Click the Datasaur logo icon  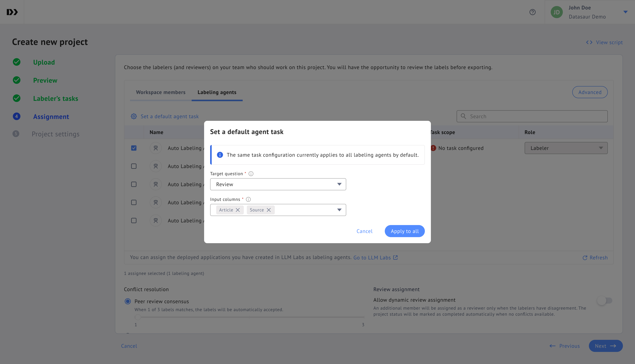click(x=12, y=12)
